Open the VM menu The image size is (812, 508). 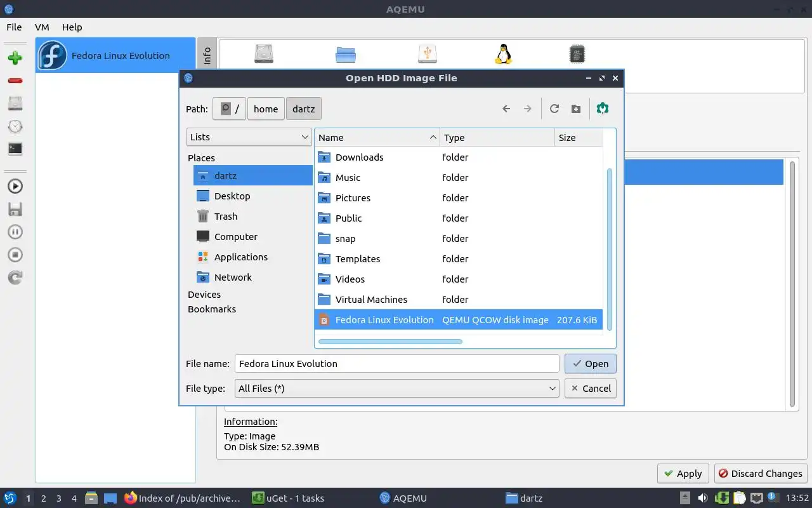[x=42, y=27]
